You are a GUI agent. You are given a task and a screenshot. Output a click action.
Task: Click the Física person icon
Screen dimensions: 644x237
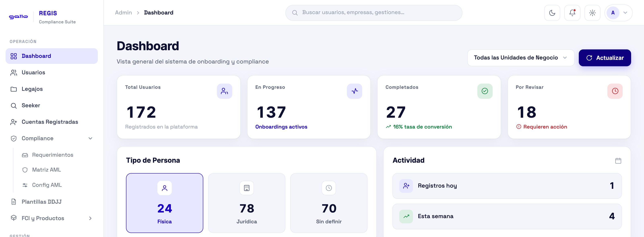click(x=164, y=188)
